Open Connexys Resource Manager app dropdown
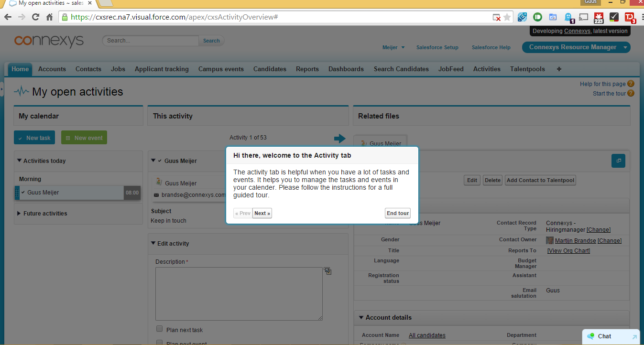Image resolution: width=644 pixels, height=345 pixels. coord(626,47)
